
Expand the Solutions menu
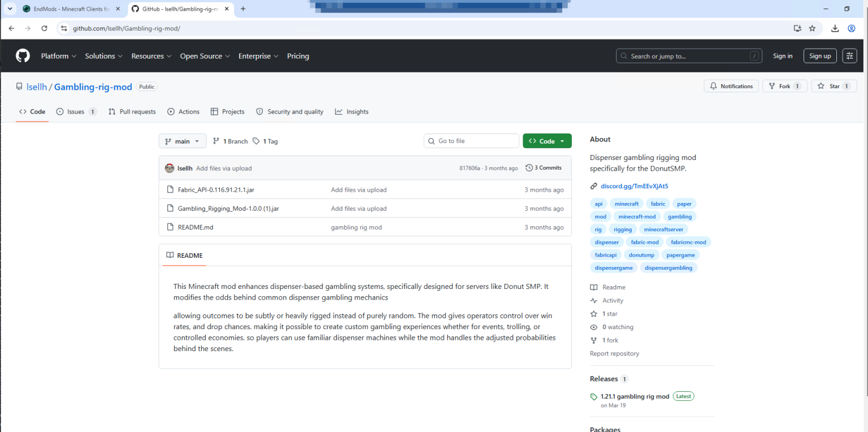click(x=103, y=56)
